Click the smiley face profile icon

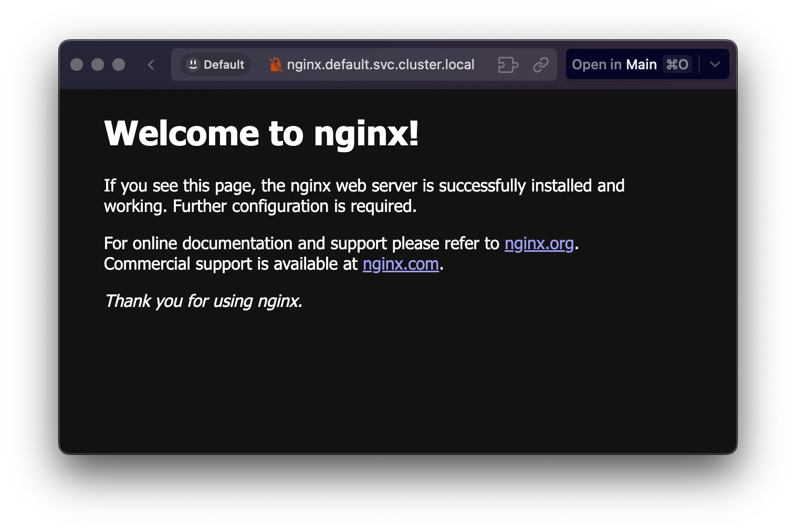(x=193, y=65)
